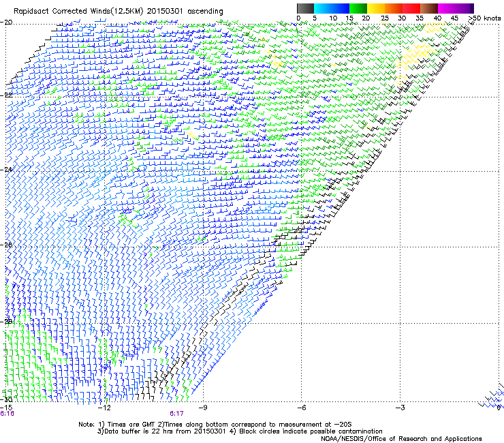Click the purple time stamp '6:16'
504x443 pixels.
(7, 414)
